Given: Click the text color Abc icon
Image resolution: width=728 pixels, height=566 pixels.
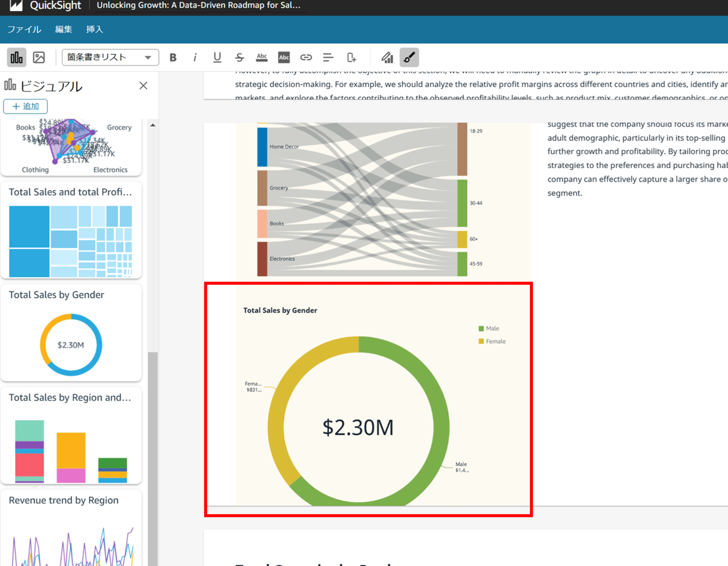Looking at the screenshot, I should (x=262, y=57).
